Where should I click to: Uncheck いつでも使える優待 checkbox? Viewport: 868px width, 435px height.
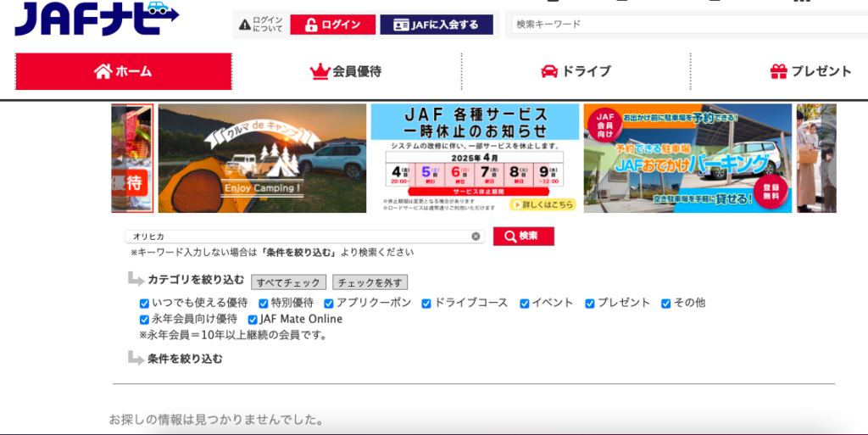(144, 304)
